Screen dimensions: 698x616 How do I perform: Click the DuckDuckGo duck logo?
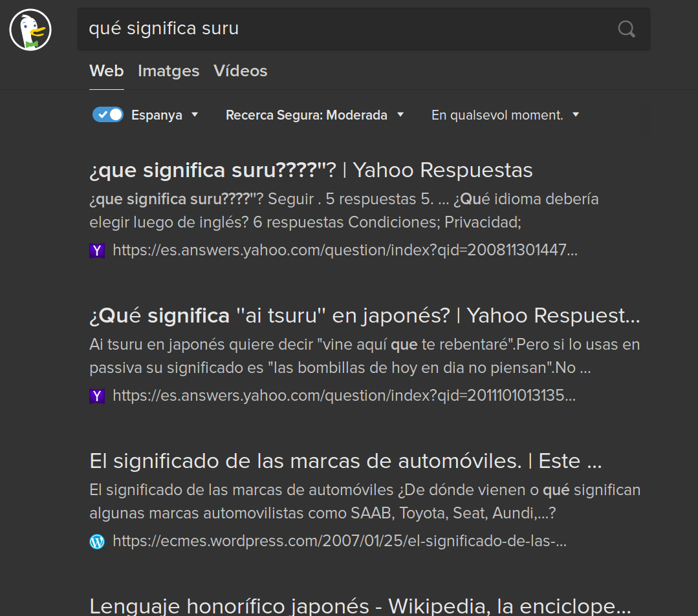coord(30,30)
